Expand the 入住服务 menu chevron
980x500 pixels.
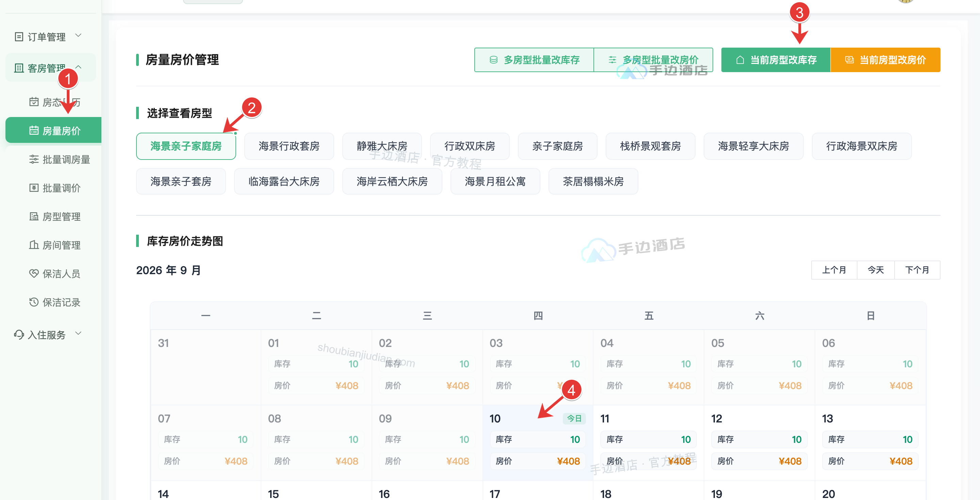point(78,333)
